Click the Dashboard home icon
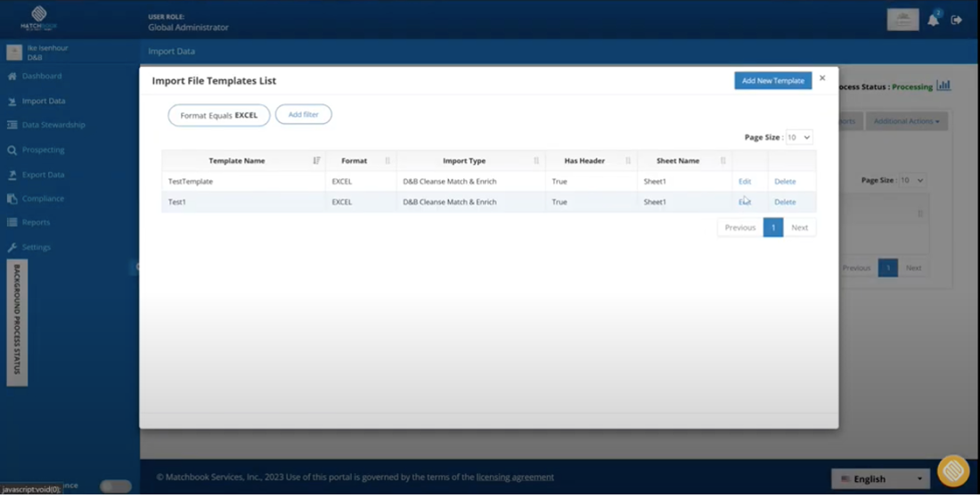This screenshot has height=498, width=980. click(x=12, y=77)
